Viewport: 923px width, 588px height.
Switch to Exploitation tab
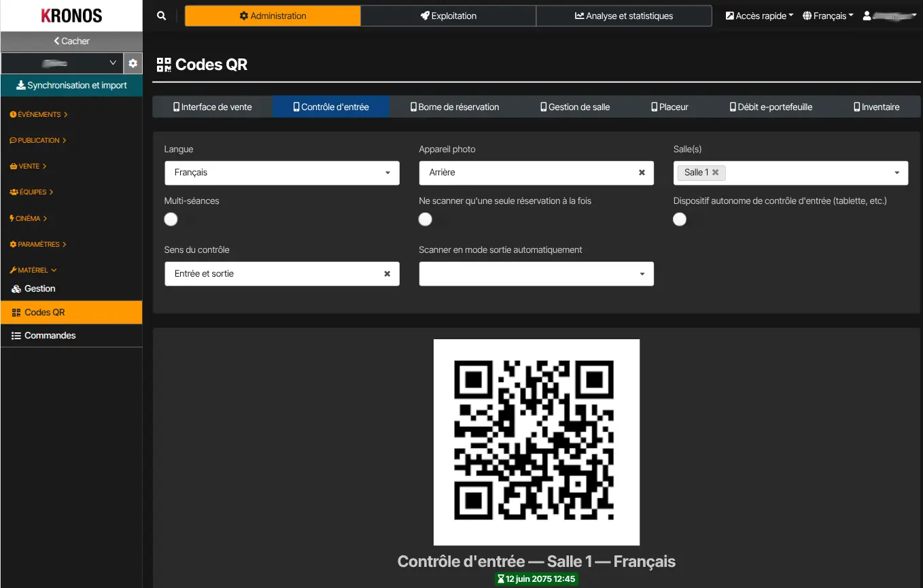pos(448,16)
